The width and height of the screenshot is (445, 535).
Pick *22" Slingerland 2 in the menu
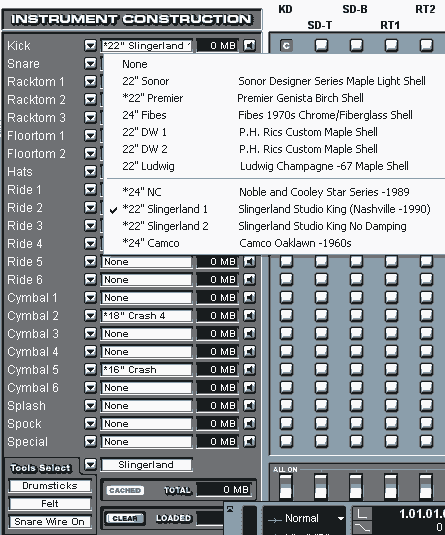click(x=274, y=226)
